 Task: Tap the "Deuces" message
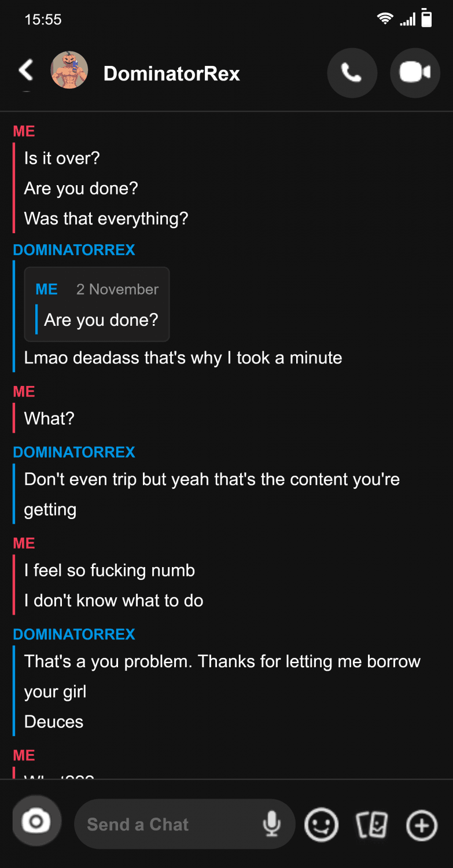click(x=54, y=722)
